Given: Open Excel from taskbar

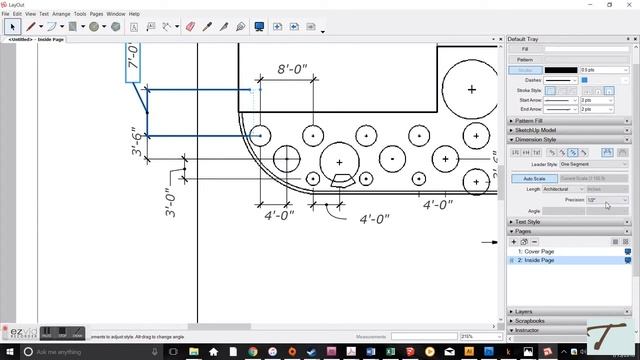Looking at the screenshot, I should [x=390, y=351].
